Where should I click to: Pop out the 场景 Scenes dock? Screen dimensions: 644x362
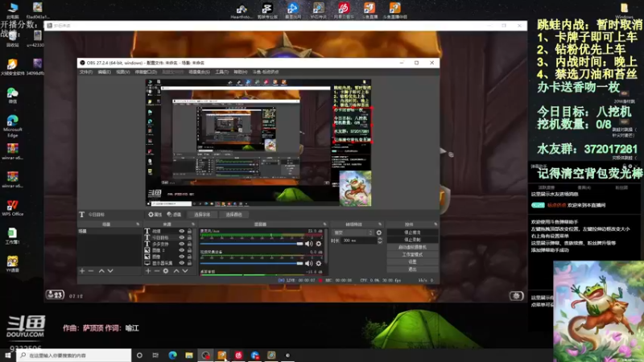click(138, 224)
